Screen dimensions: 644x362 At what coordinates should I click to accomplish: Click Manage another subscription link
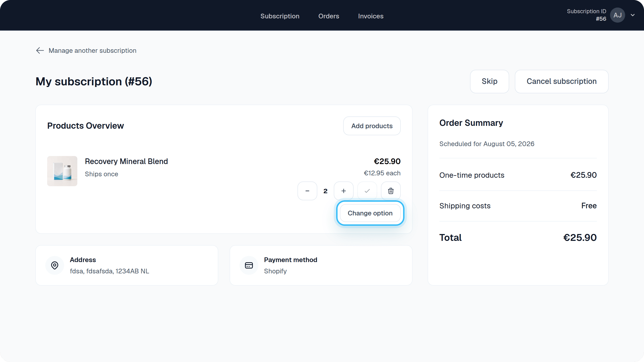pos(92,50)
